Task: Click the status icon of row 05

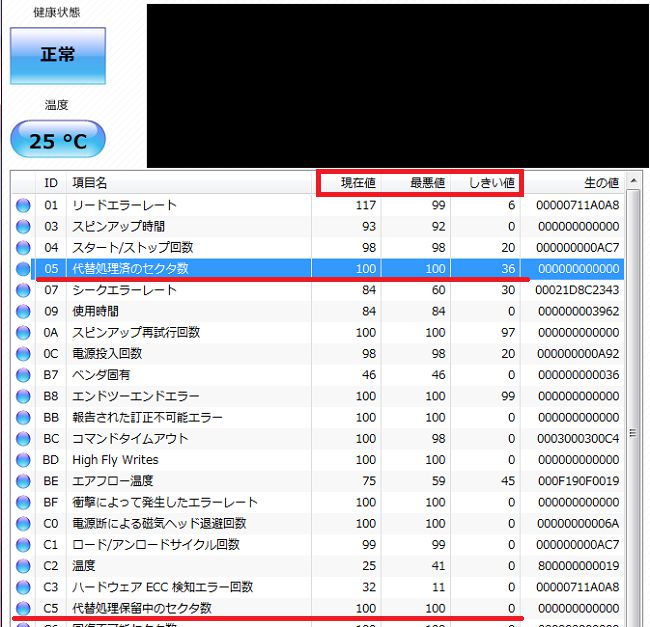Action: click(x=23, y=269)
